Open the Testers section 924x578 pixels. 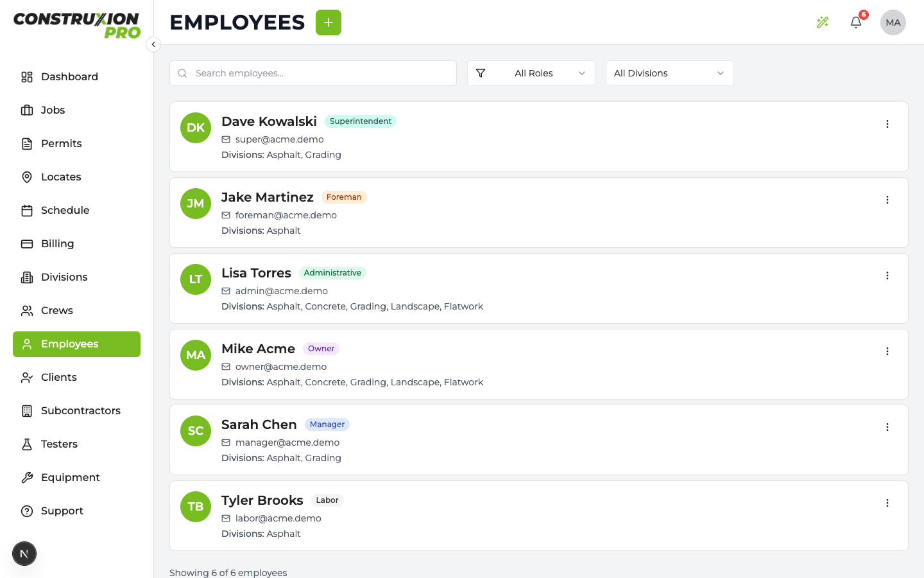click(76, 444)
